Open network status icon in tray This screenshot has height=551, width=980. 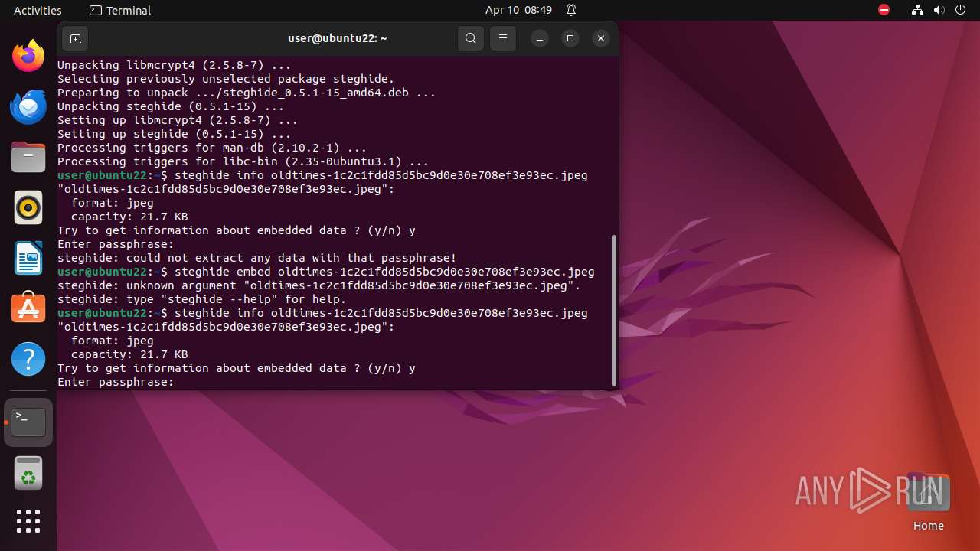[x=918, y=10]
